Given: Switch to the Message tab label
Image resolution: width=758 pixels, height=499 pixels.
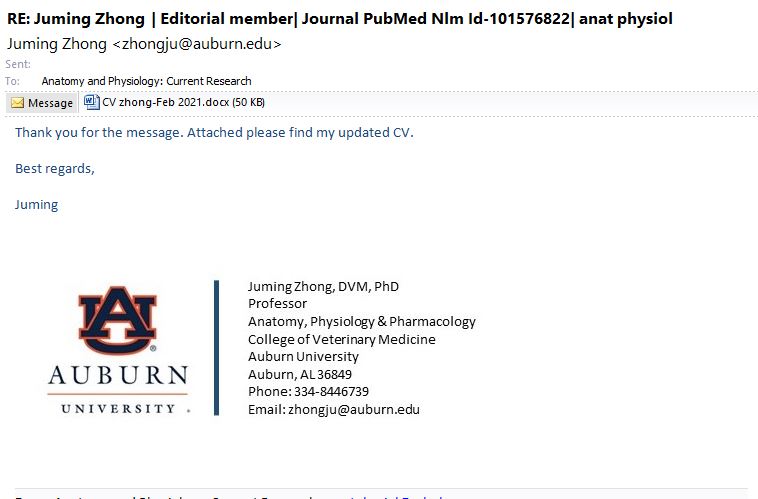Looking at the screenshot, I should click(x=50, y=103).
